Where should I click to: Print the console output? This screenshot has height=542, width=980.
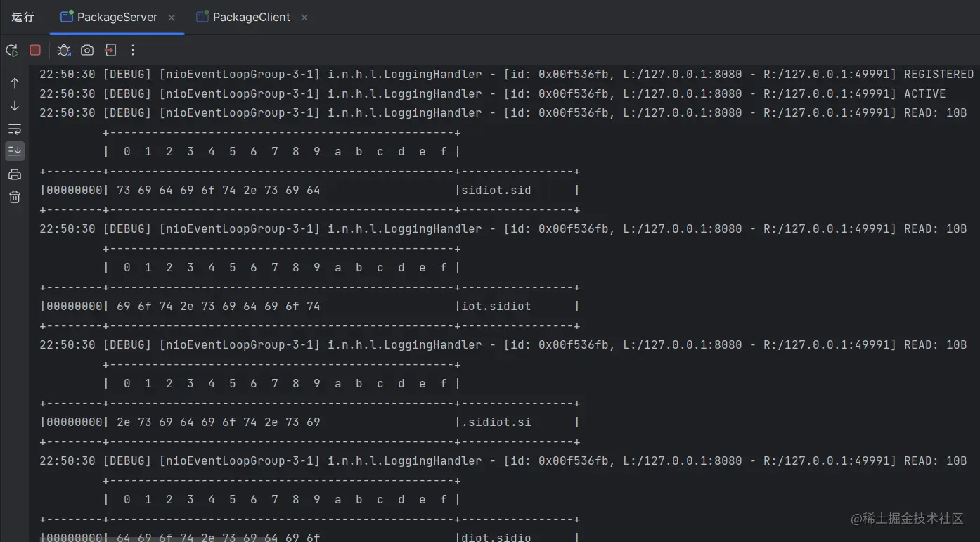15,174
